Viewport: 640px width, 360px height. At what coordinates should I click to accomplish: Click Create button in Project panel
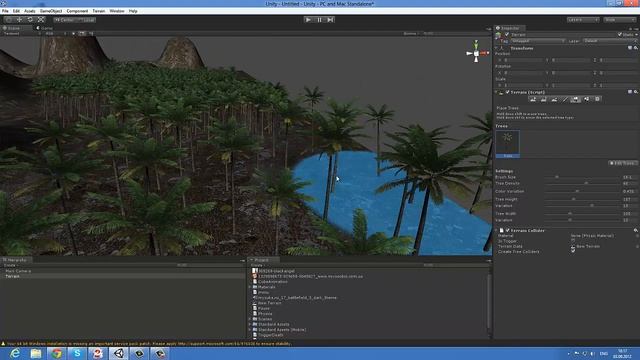click(x=257, y=265)
